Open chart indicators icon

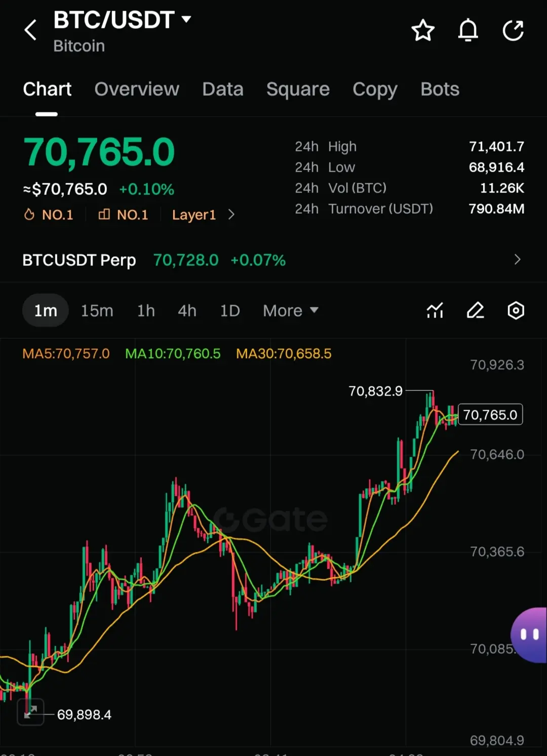tap(435, 310)
